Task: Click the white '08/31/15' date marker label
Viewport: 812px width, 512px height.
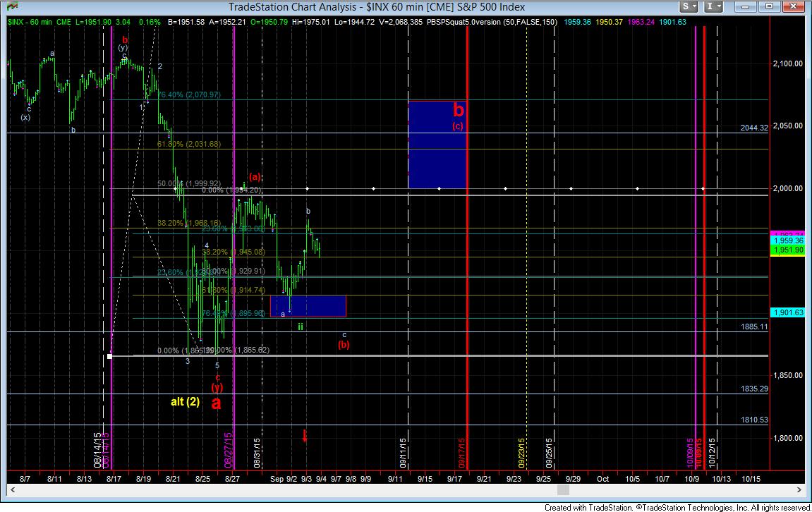Action: tap(257, 453)
